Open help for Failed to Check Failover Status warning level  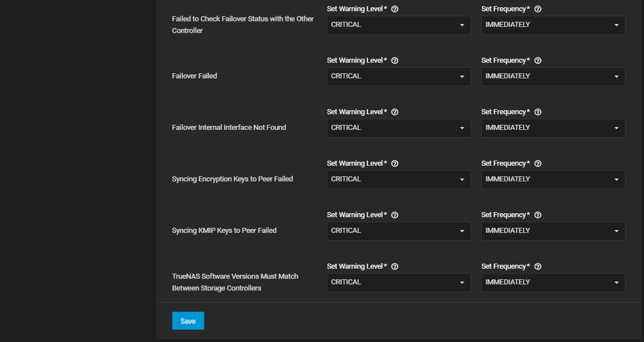(x=394, y=8)
